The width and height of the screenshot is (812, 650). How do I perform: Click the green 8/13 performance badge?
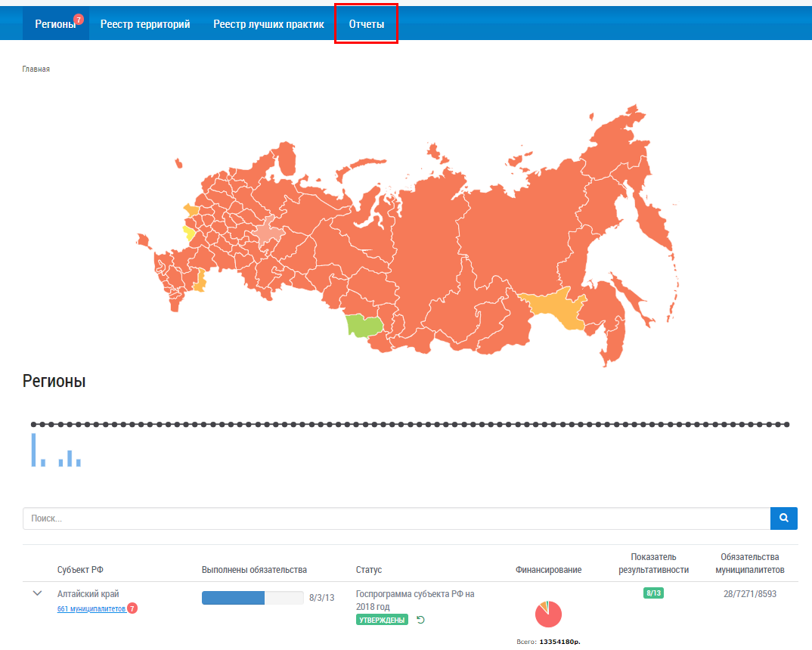tap(653, 593)
